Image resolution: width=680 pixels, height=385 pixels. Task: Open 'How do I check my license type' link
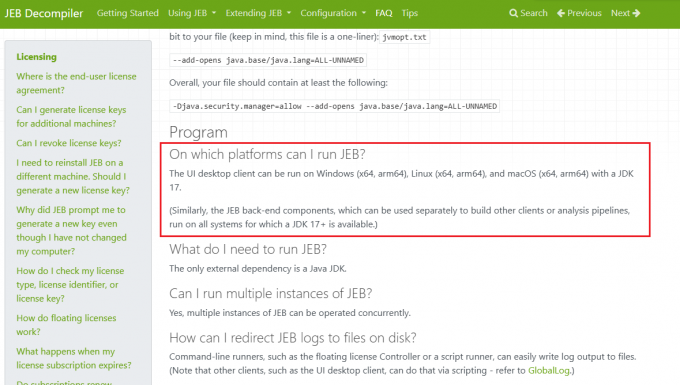click(x=70, y=285)
